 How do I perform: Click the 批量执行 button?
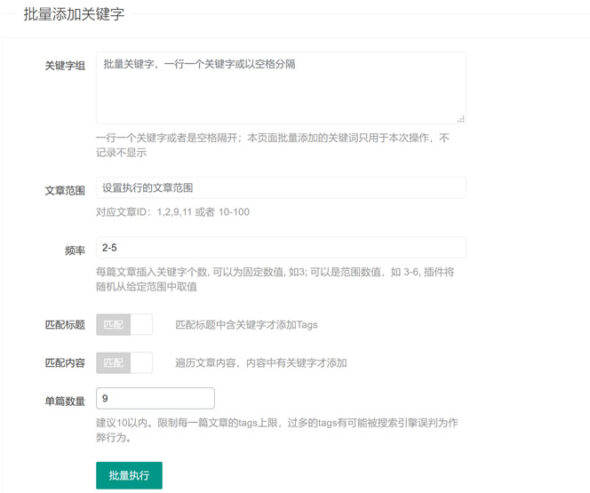(129, 475)
